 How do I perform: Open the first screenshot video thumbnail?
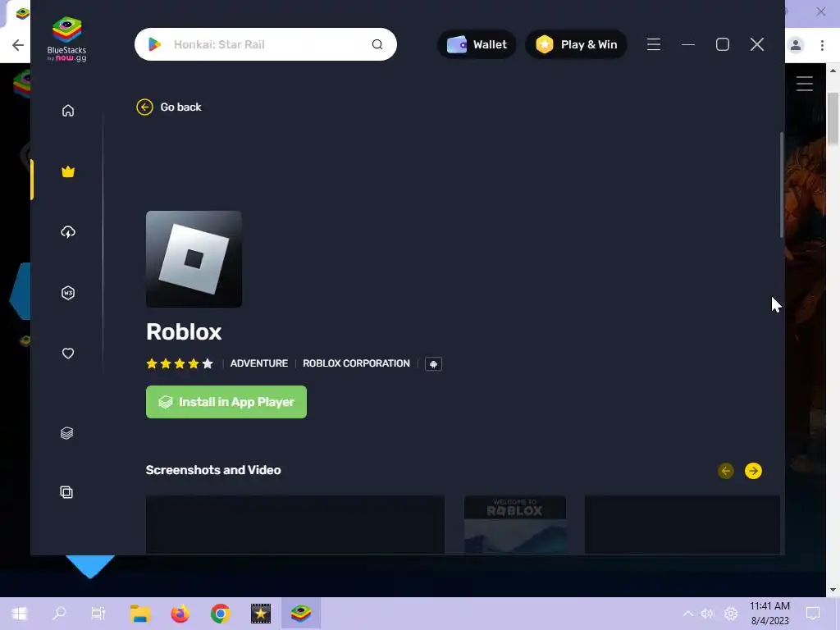[x=295, y=524]
